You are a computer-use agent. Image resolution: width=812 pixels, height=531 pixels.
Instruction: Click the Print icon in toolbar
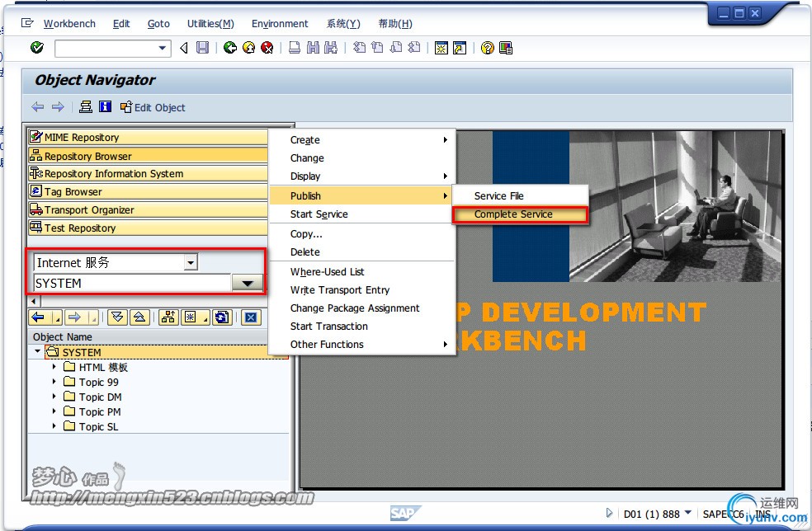pos(294,48)
